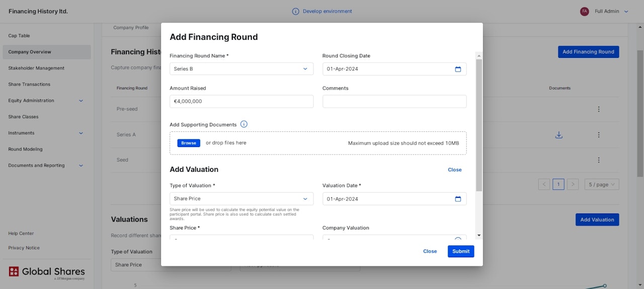
Task: Open the Seed row actions menu
Action: click(599, 160)
